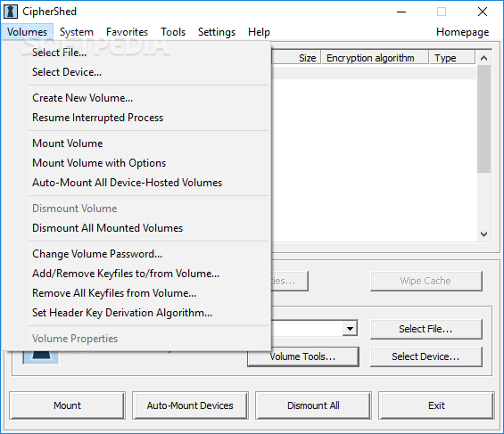Visit the Homepage link
The height and width of the screenshot is (434, 504).
pyautogui.click(x=463, y=32)
